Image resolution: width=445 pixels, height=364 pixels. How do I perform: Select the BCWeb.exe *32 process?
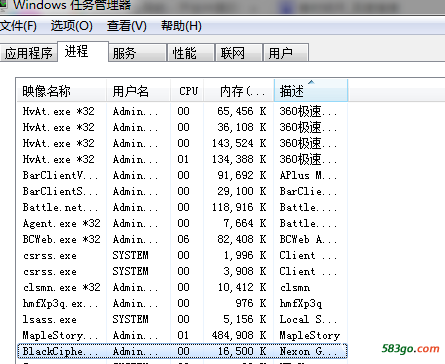(182, 239)
